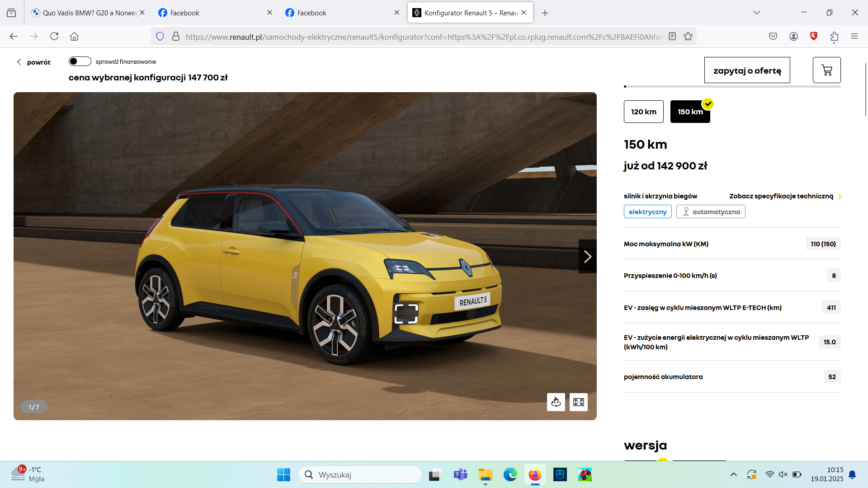Open fullscreen gallery icon on car image
This screenshot has height=488, width=868.
point(578,402)
